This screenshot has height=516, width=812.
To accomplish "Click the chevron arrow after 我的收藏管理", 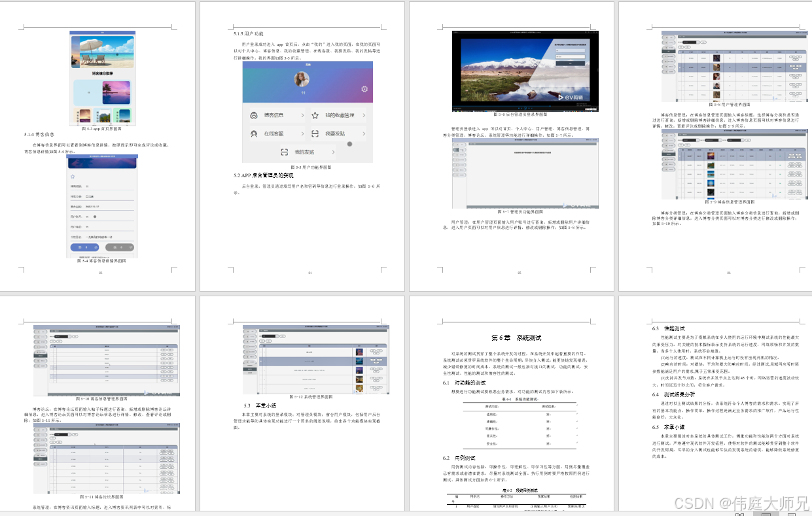I will coord(364,115).
